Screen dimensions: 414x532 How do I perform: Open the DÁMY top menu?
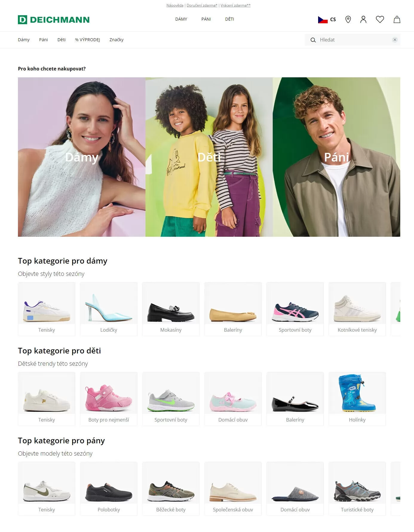181,19
